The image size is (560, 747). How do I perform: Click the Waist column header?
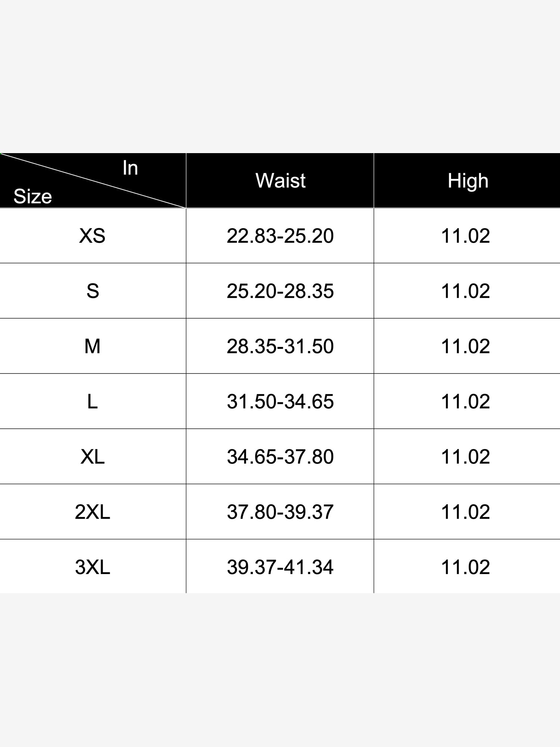click(x=280, y=181)
